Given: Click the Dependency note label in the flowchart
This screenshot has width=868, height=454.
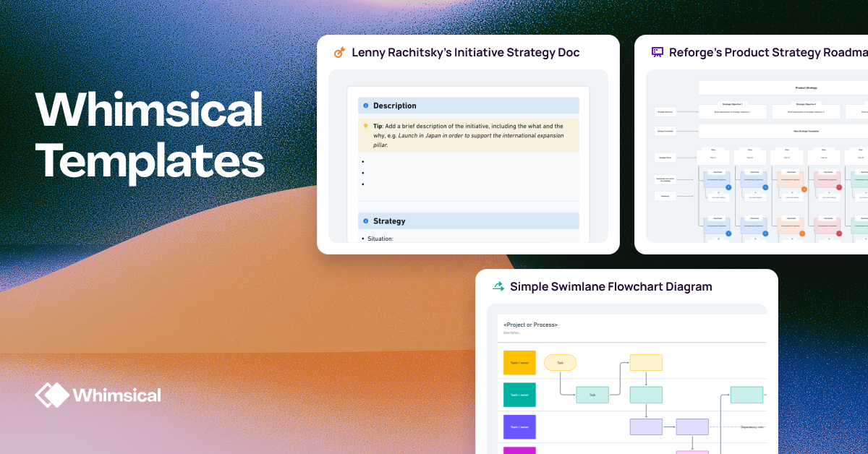Looking at the screenshot, I should pyautogui.click(x=752, y=427).
